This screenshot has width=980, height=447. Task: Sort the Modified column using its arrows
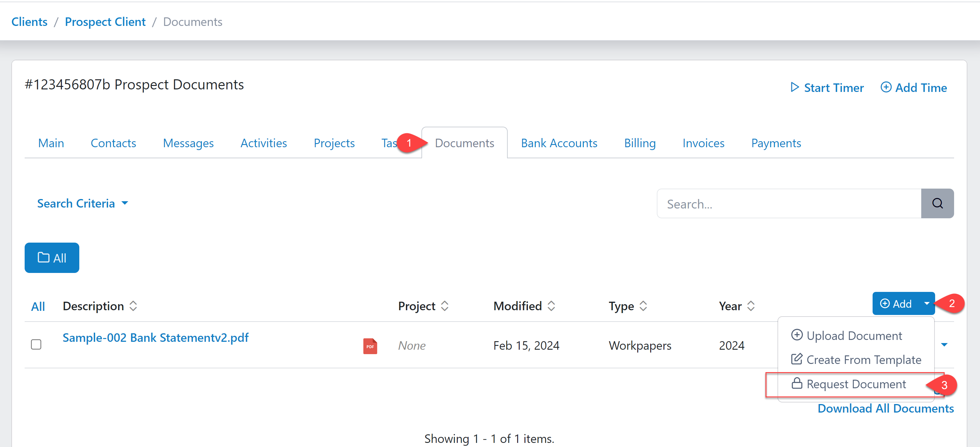[552, 305]
